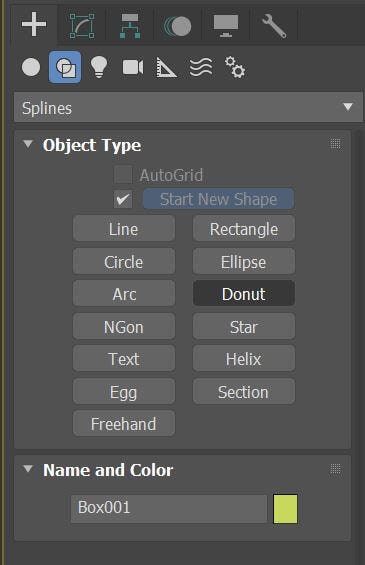Select the Systems gears icon
The image size is (365, 565).
point(235,67)
